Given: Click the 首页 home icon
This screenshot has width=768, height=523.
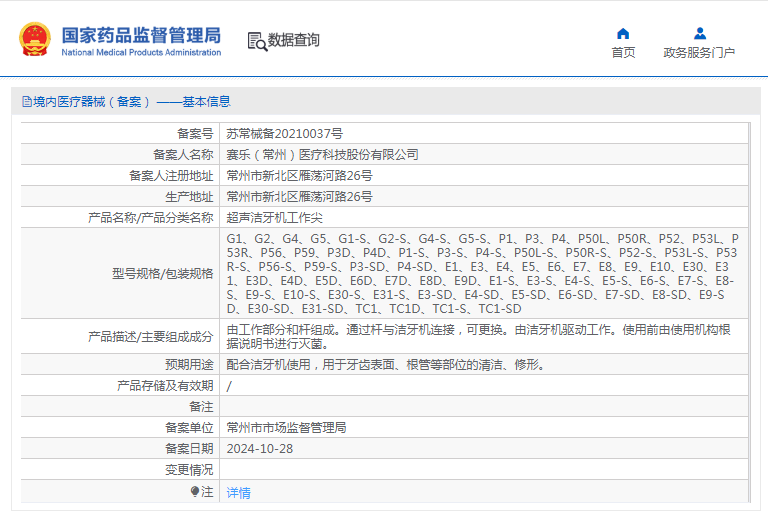Looking at the screenshot, I should [x=623, y=33].
